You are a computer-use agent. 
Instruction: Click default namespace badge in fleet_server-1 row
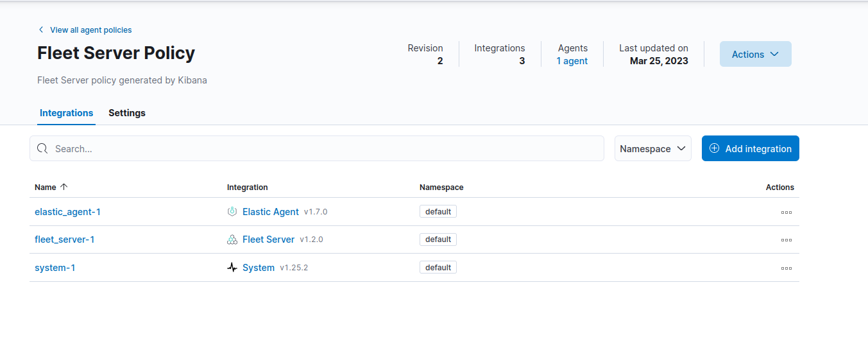coord(438,239)
